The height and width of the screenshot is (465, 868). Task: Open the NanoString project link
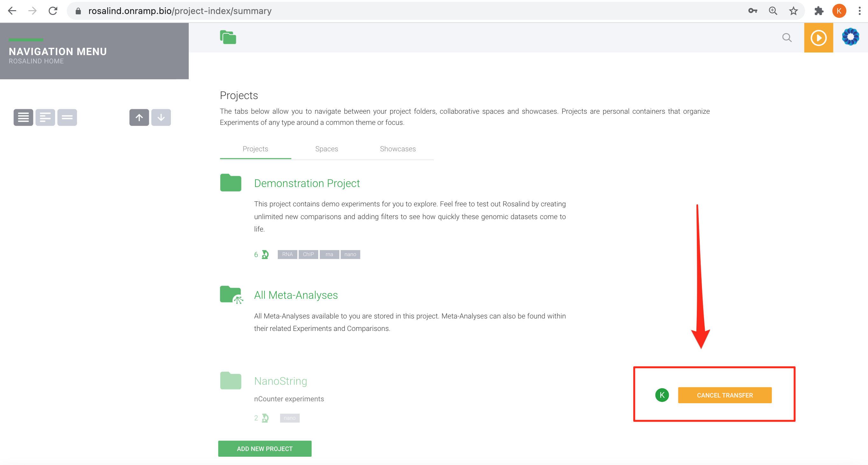click(x=281, y=381)
